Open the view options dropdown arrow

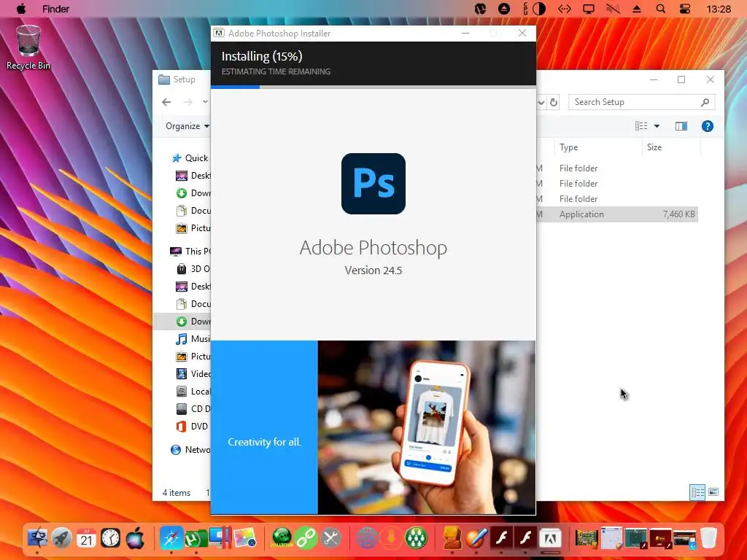coord(657,126)
